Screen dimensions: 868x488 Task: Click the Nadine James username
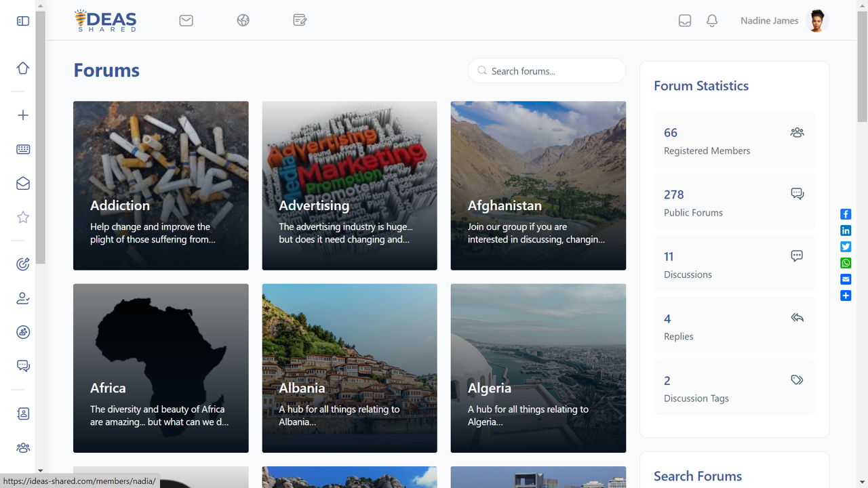769,20
